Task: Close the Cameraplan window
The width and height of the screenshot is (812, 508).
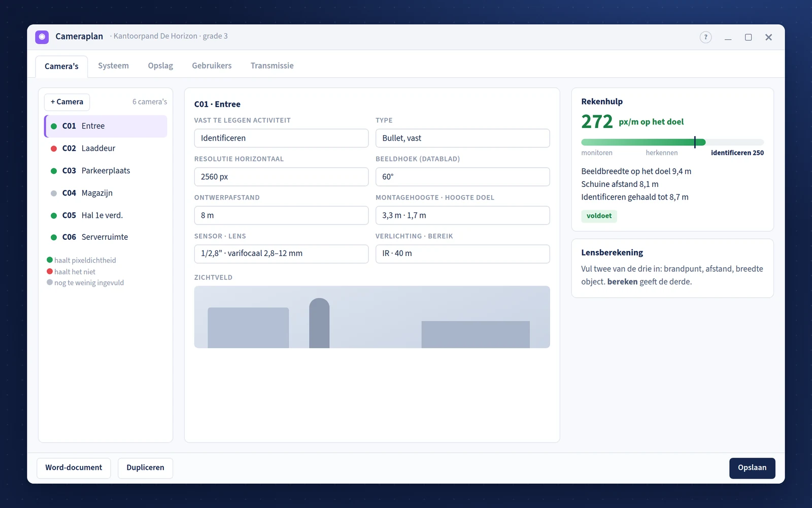Action: [x=768, y=37]
